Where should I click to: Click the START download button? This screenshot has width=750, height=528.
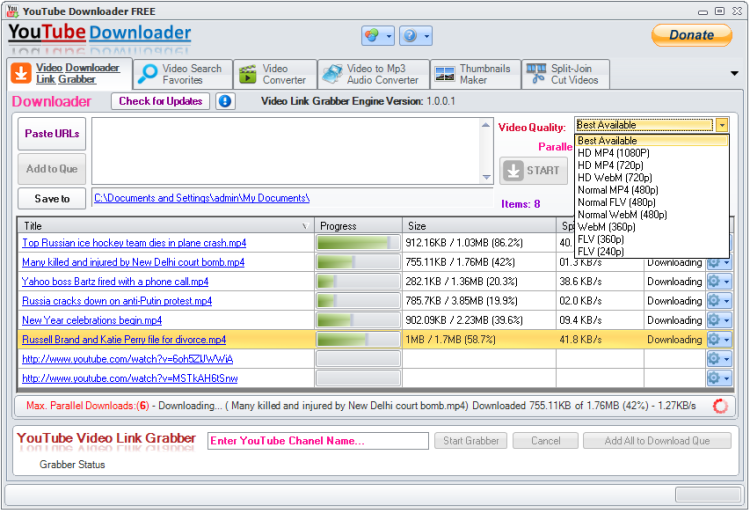[534, 171]
